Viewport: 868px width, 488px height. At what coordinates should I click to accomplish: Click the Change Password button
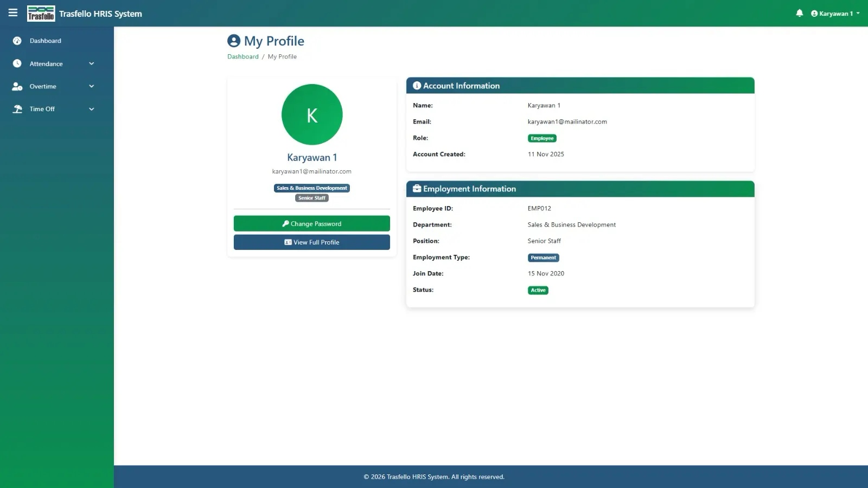coord(312,223)
